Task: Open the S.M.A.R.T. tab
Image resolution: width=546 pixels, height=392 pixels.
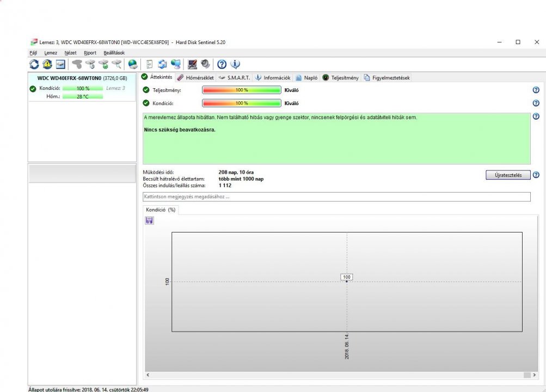Action: pos(234,78)
